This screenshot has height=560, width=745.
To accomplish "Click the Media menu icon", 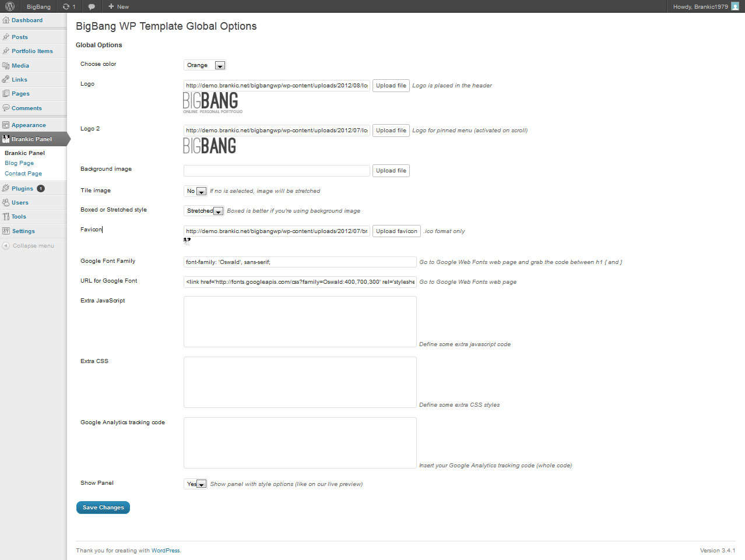I will click(x=6, y=66).
